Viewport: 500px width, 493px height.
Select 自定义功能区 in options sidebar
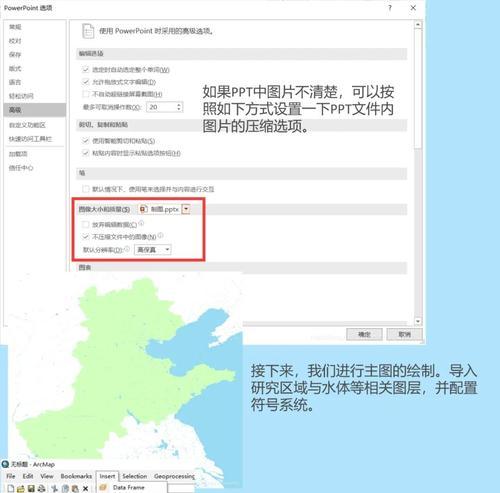point(27,125)
